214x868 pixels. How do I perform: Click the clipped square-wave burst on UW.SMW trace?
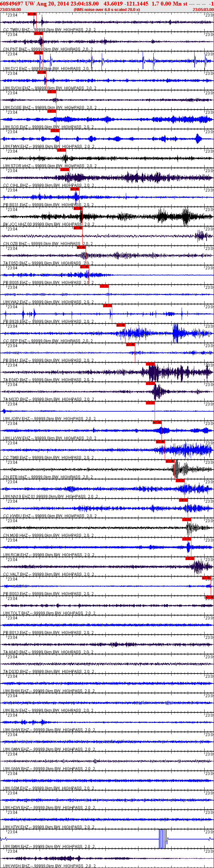pyautogui.click(x=163, y=839)
